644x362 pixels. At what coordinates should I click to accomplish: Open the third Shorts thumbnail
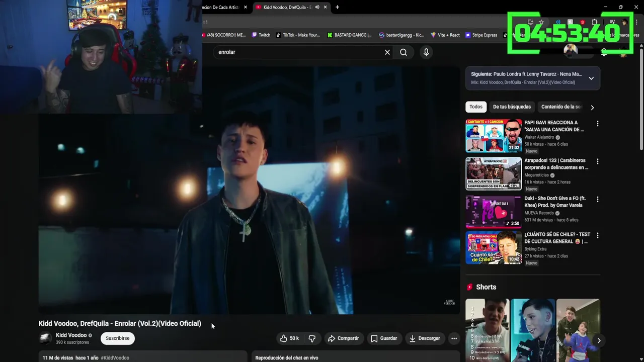[578, 330]
